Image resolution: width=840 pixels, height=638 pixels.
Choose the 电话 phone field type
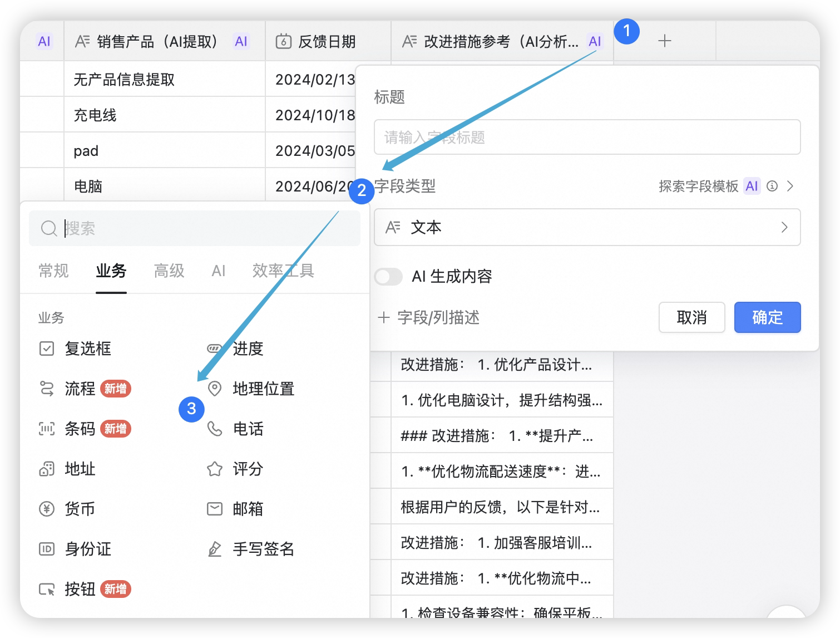click(x=235, y=429)
